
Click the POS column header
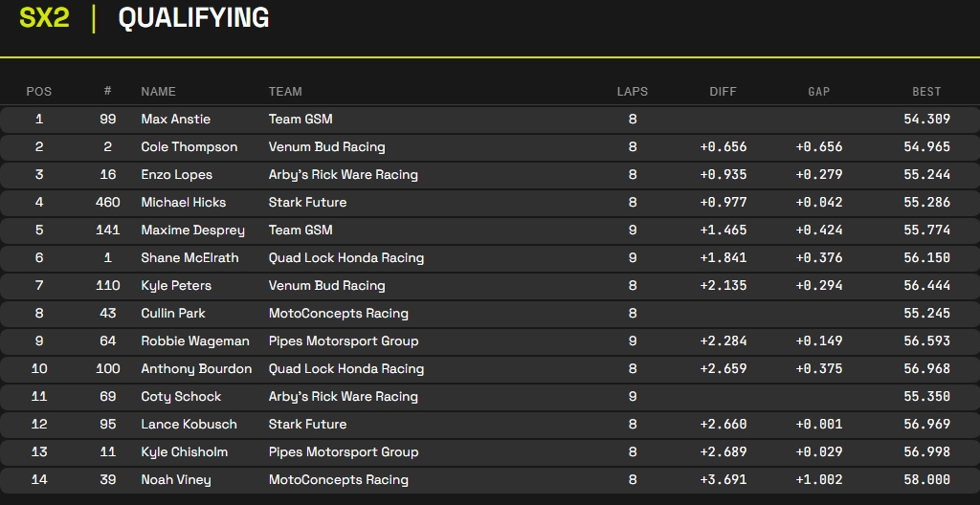(39, 92)
